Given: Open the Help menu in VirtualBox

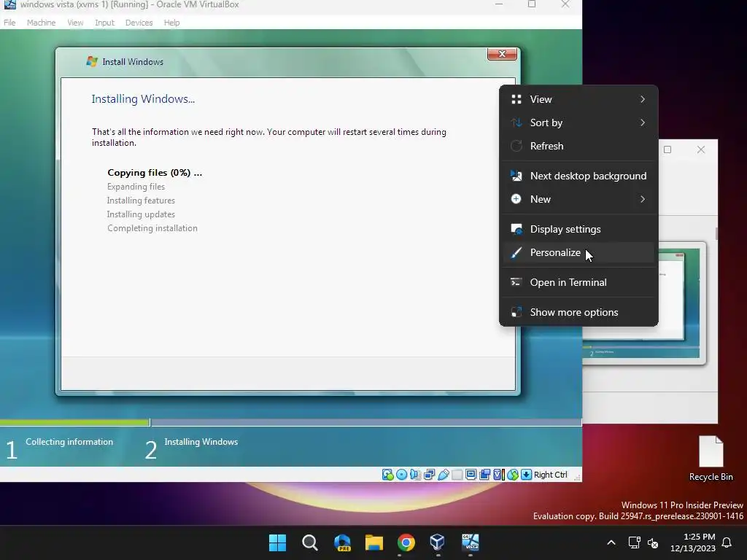Looking at the screenshot, I should click(171, 23).
